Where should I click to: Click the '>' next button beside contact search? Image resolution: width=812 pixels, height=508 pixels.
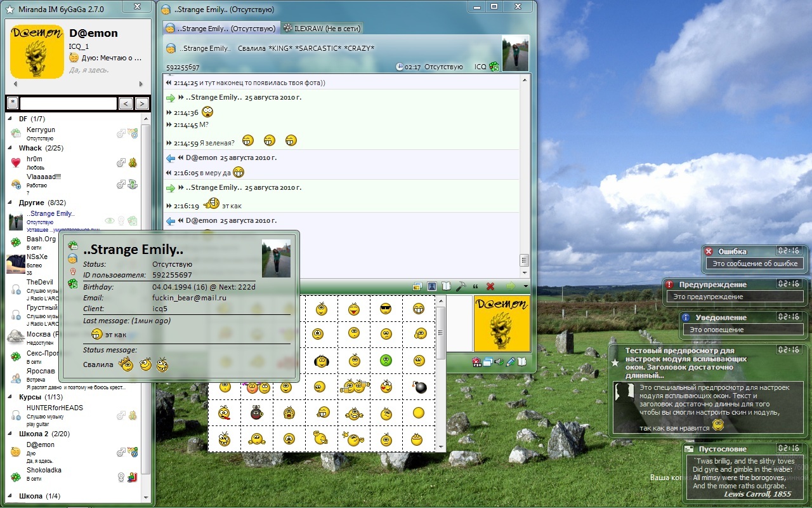[142, 104]
